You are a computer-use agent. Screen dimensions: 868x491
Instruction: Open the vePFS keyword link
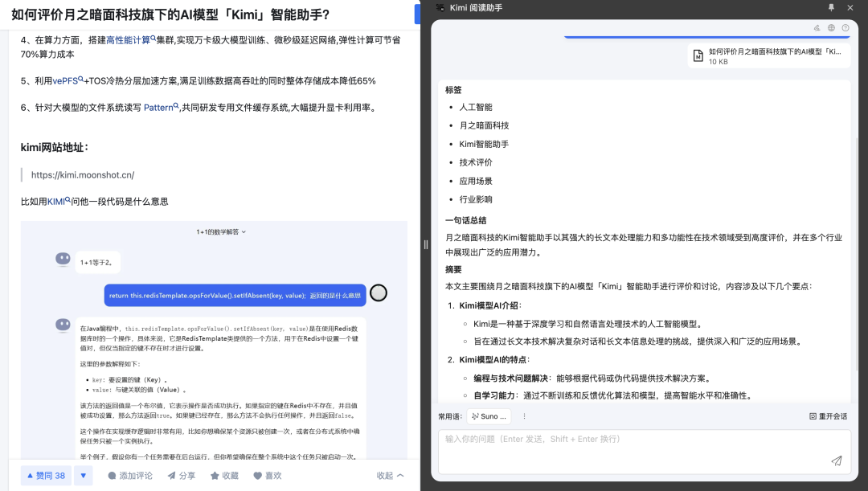[68, 81]
